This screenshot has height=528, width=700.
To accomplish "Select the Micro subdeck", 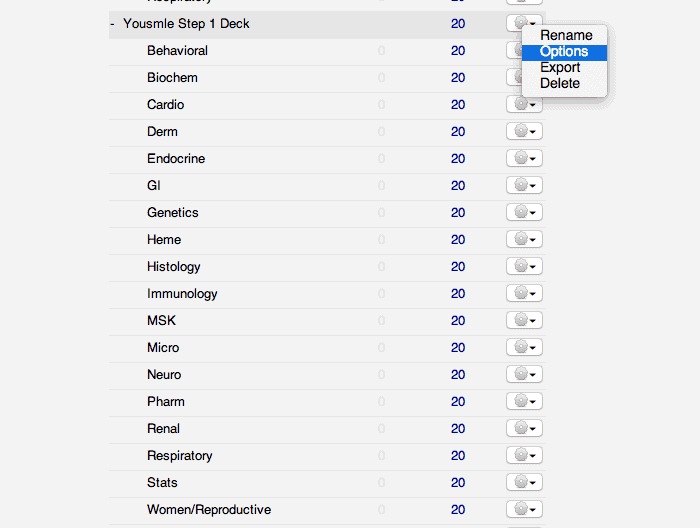I will click(x=163, y=348).
